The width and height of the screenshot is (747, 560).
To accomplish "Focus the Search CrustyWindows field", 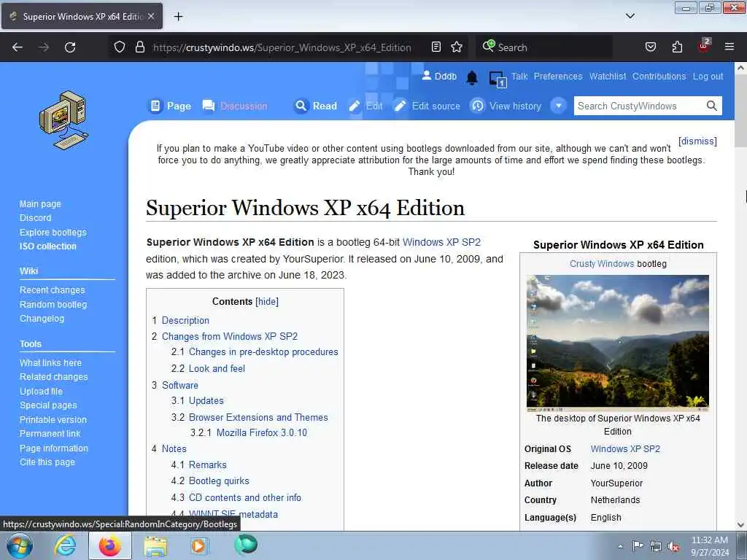I will tap(639, 106).
